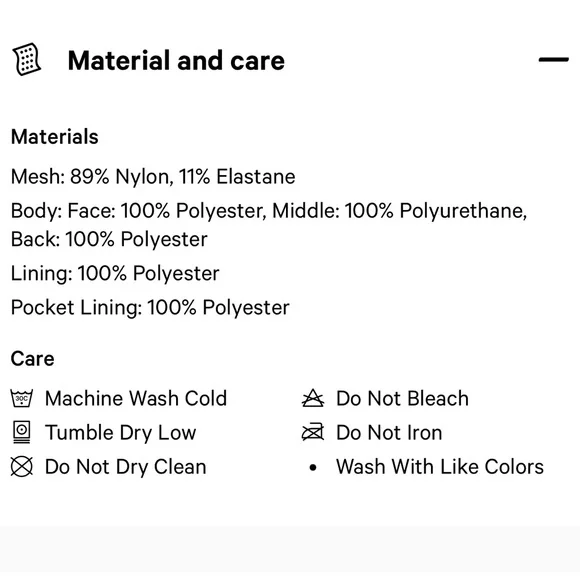This screenshot has height=580, width=580.
Task: Click the Mesh: 89% Nylon line
Action: [x=153, y=176]
